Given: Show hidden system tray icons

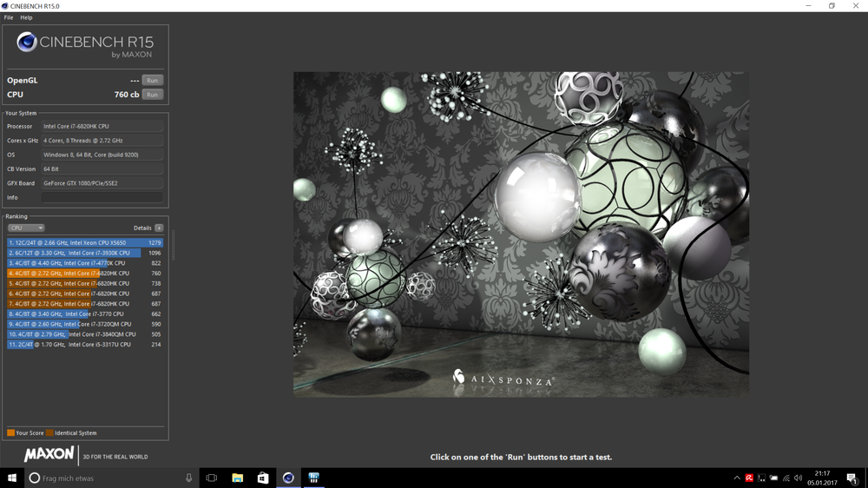Looking at the screenshot, I should click(737, 478).
